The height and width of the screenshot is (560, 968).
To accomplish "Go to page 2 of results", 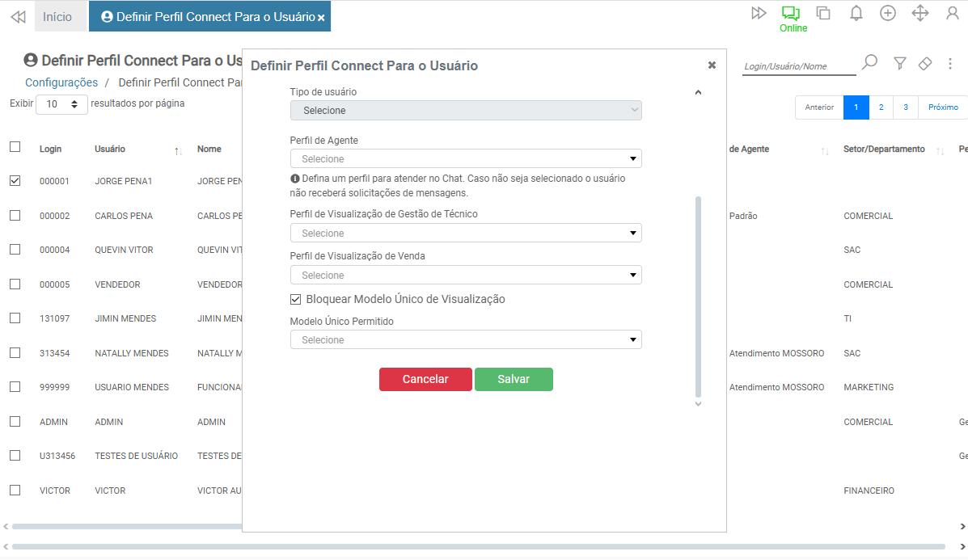I will 881,107.
